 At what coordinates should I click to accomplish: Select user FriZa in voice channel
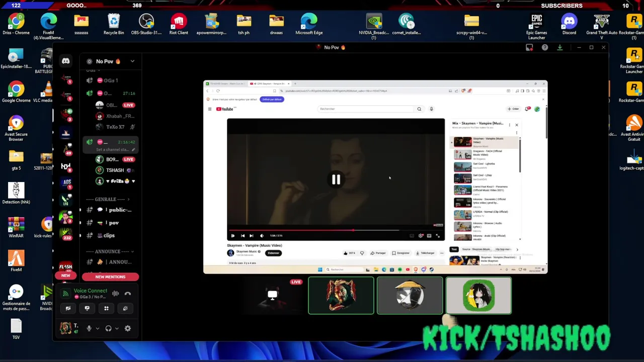(116, 181)
